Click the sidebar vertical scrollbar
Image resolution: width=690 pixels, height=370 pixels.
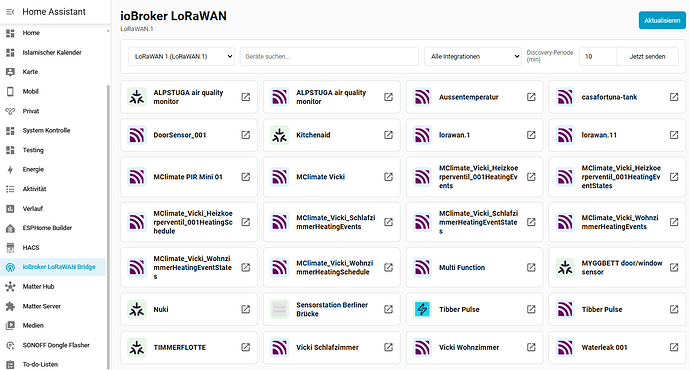(x=108, y=227)
